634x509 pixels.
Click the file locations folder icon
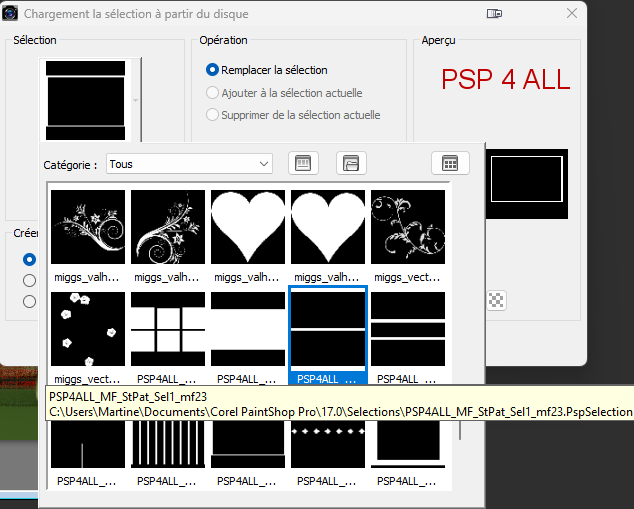(x=350, y=163)
